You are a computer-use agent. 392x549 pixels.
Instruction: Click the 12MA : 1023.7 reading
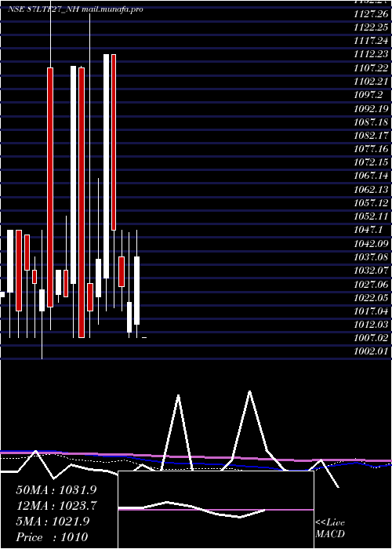coord(56,506)
